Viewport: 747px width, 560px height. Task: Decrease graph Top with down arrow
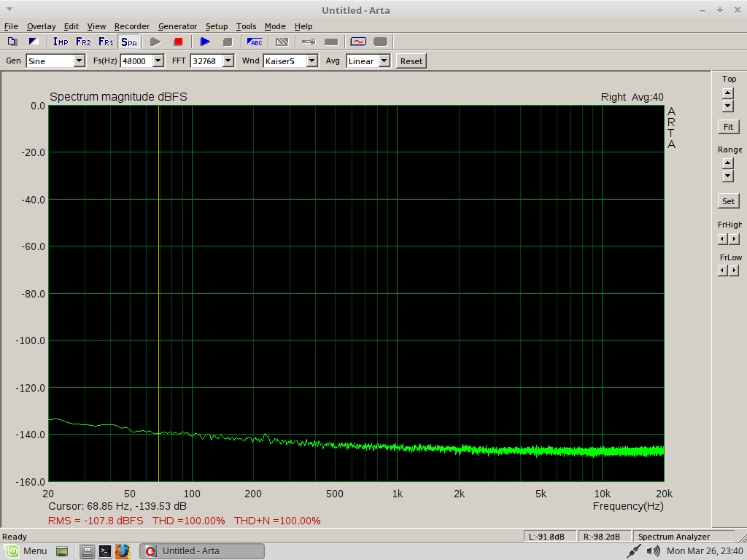[x=728, y=106]
